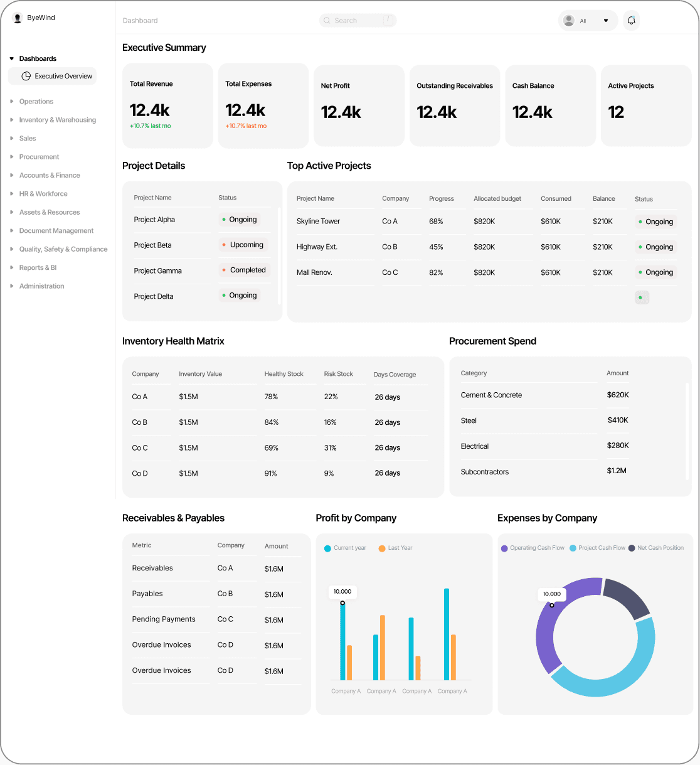Viewport: 700px width, 765px height.
Task: Click the tallest blue bar in chart
Action: [x=447, y=634]
